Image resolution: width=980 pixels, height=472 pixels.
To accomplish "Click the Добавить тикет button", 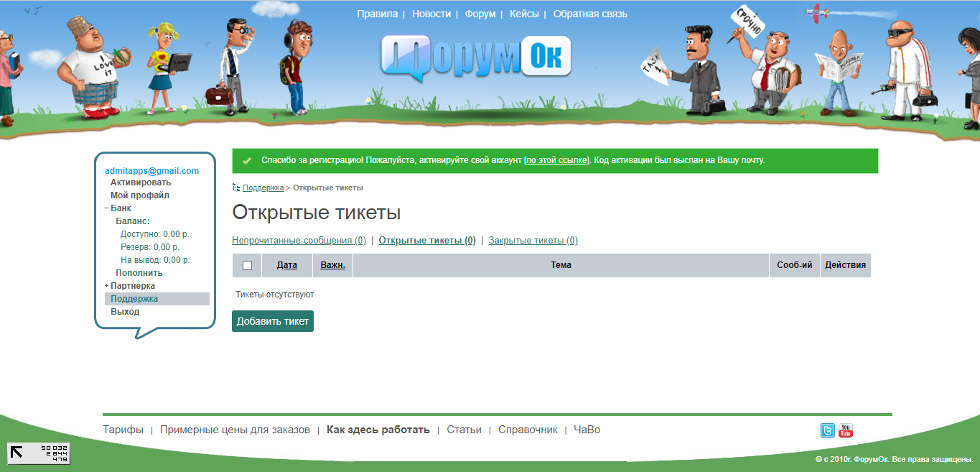I will click(272, 320).
